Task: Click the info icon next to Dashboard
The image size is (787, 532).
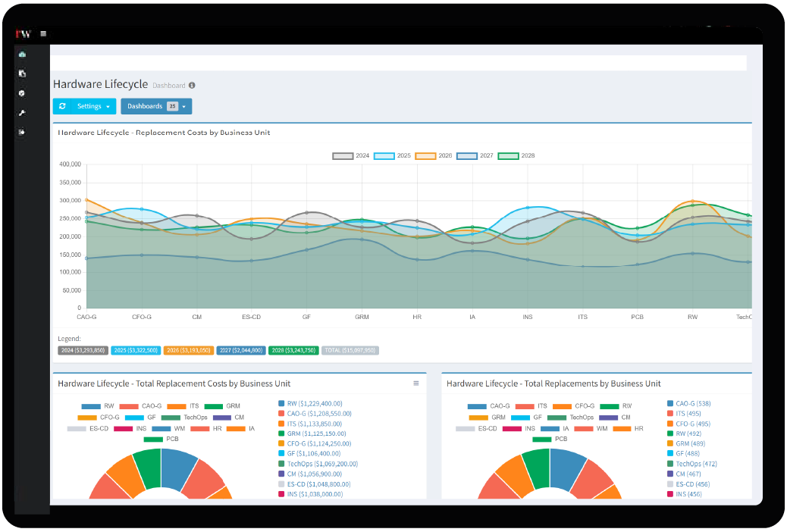Action: point(192,86)
